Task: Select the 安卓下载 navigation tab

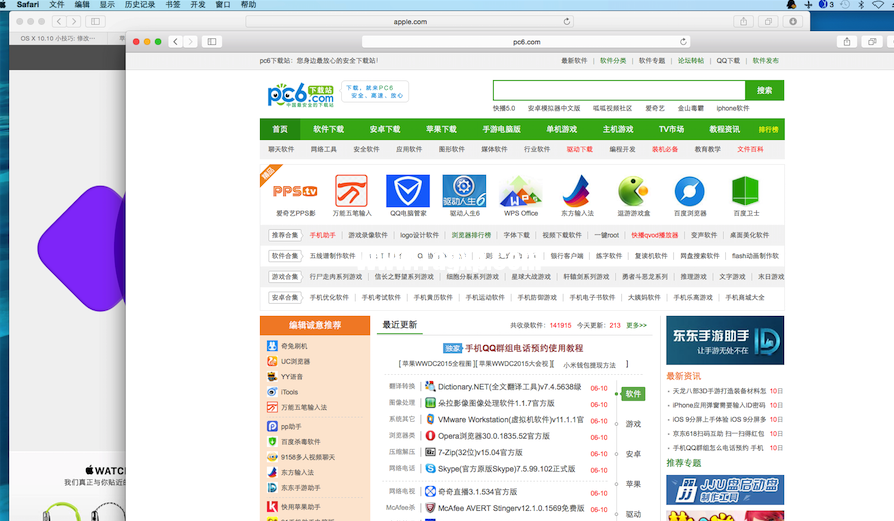Action: pyautogui.click(x=385, y=129)
